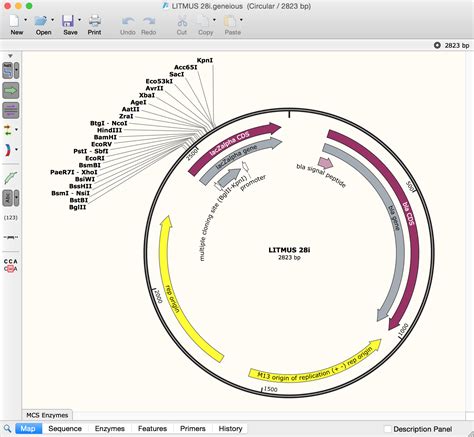Switch to the Primers tab
The height and width of the screenshot is (437, 474).
tap(193, 429)
